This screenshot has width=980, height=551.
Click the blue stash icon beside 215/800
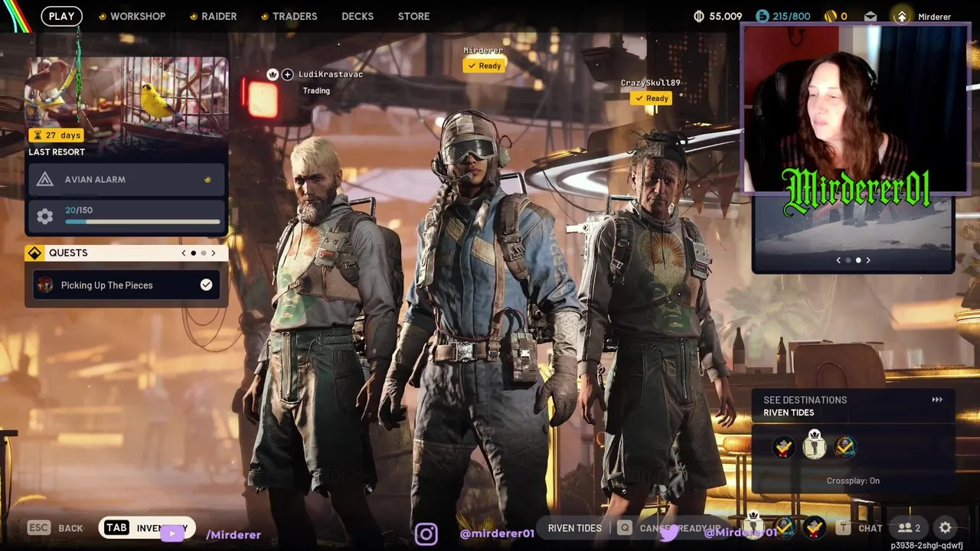(x=762, y=16)
